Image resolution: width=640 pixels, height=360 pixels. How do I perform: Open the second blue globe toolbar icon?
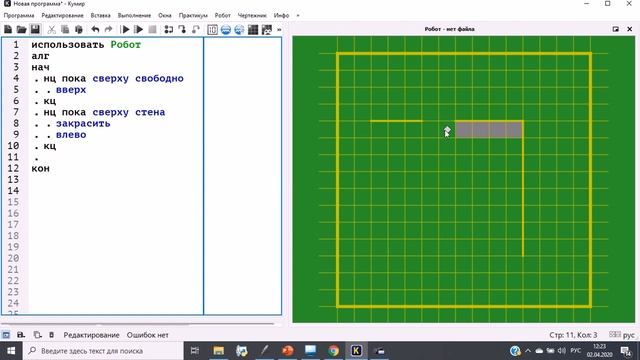click(x=239, y=29)
